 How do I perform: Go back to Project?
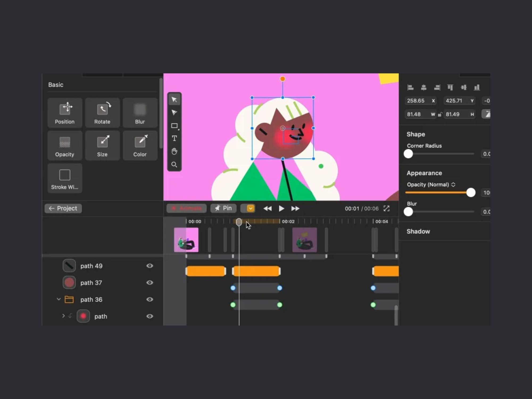coord(63,208)
